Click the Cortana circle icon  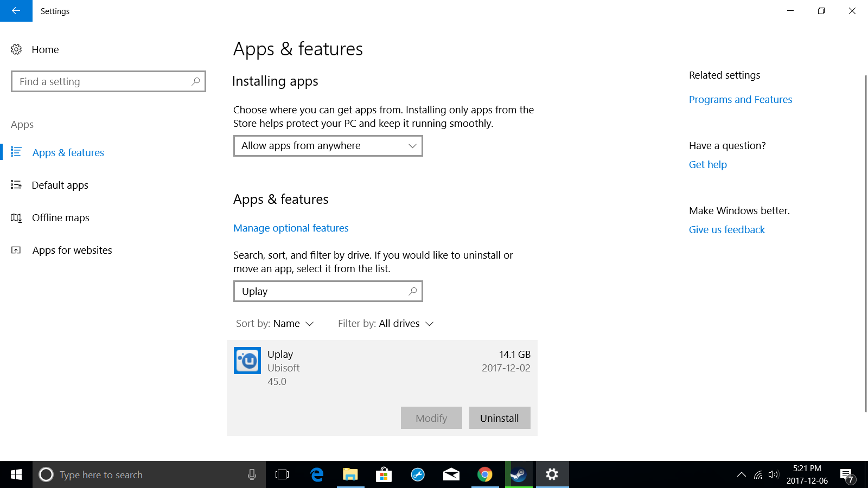pyautogui.click(x=46, y=474)
